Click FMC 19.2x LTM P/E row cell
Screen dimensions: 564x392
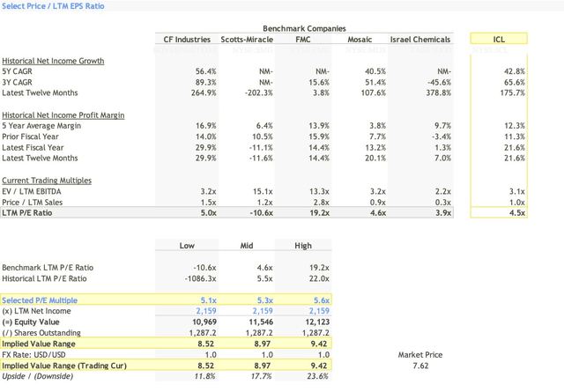[319, 213]
